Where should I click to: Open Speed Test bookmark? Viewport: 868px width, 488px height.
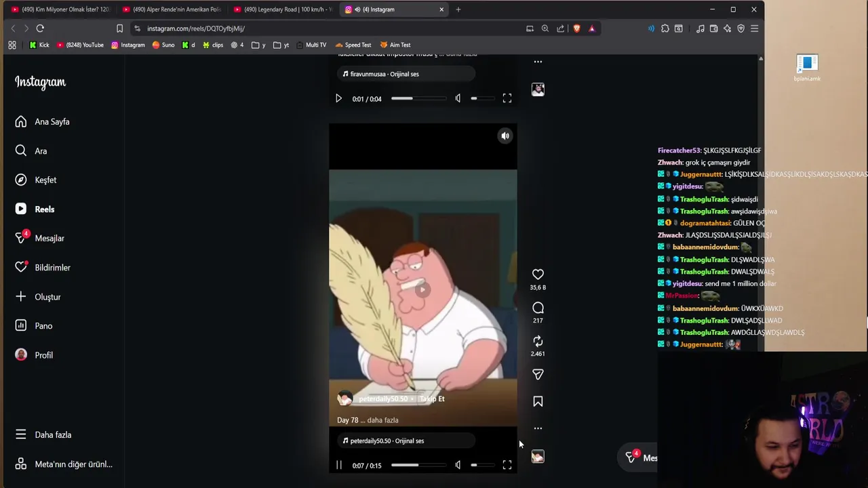pos(353,45)
